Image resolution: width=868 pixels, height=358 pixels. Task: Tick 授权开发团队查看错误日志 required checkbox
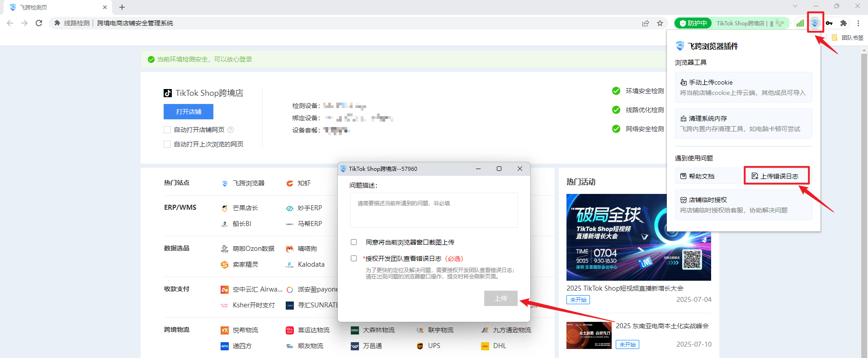[x=354, y=259]
